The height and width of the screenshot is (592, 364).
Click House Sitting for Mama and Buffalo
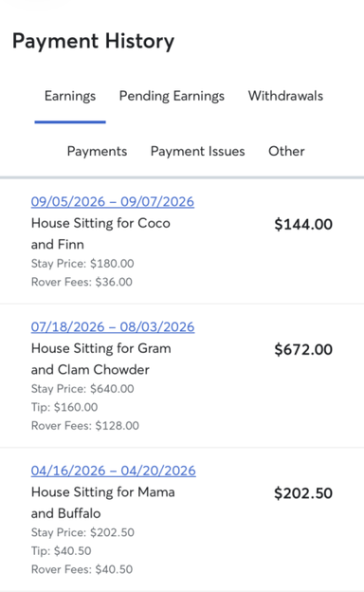tap(103, 503)
